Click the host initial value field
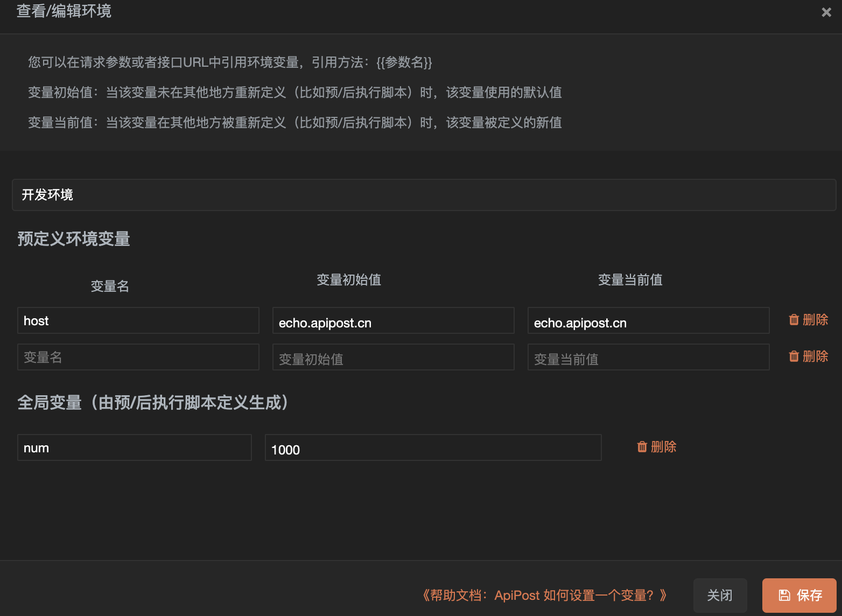 click(x=394, y=320)
